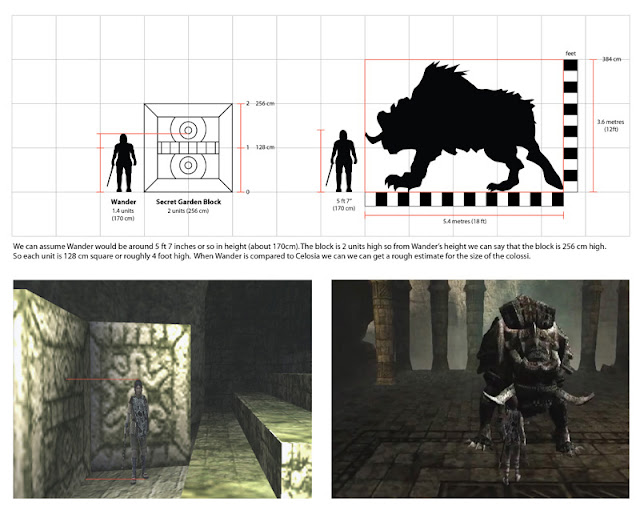This screenshot has height=514, width=640.
Task: Click the Wander silhouette next to Celosia
Action: (x=342, y=161)
